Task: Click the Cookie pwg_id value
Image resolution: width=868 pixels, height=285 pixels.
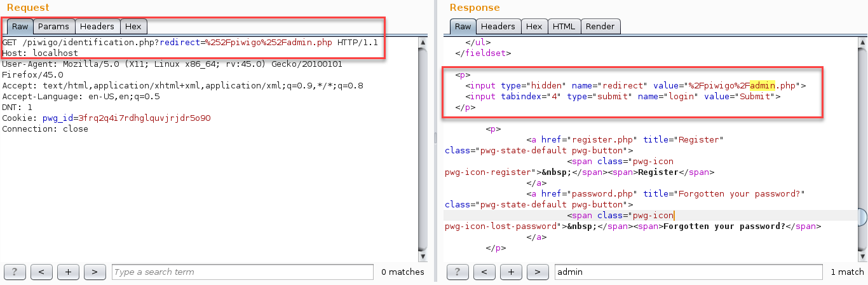Action: (144, 118)
